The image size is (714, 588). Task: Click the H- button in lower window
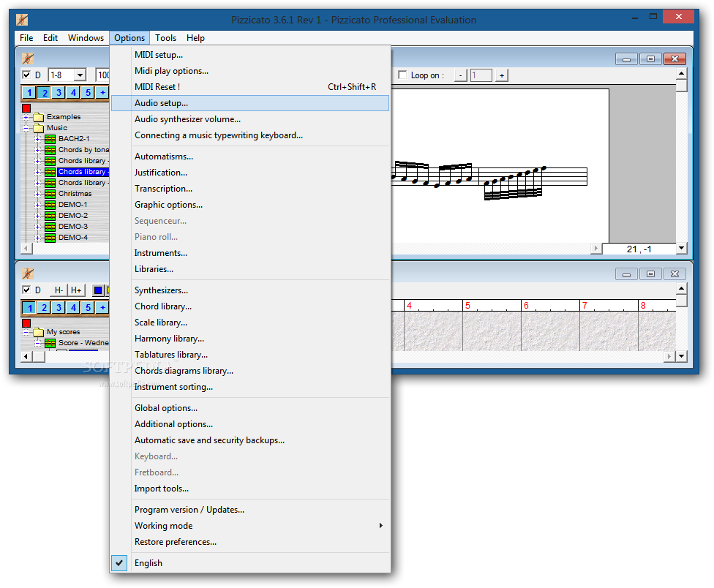point(59,290)
